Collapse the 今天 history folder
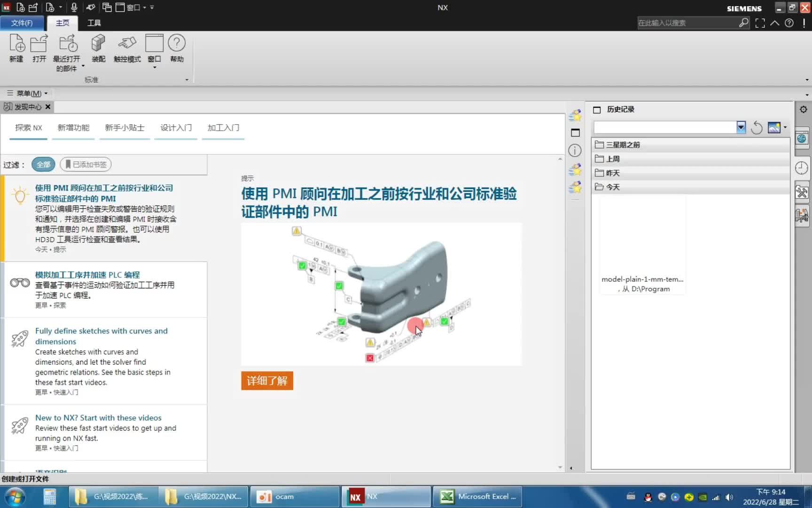The image size is (812, 508). [x=690, y=187]
